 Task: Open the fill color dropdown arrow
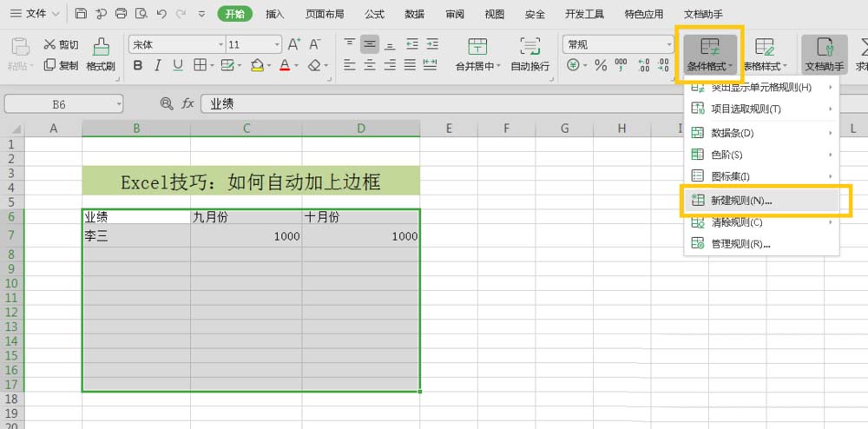click(269, 66)
